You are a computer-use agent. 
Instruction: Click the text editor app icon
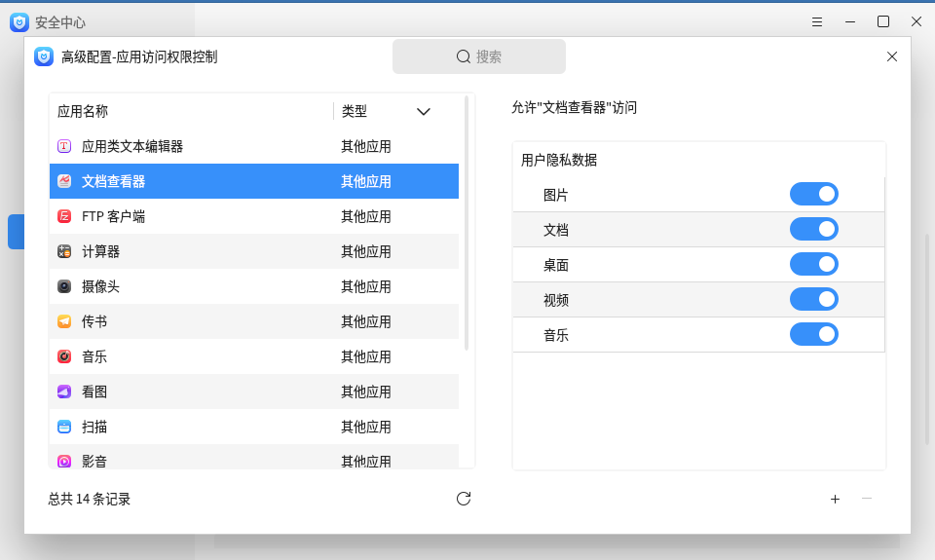pyautogui.click(x=64, y=146)
